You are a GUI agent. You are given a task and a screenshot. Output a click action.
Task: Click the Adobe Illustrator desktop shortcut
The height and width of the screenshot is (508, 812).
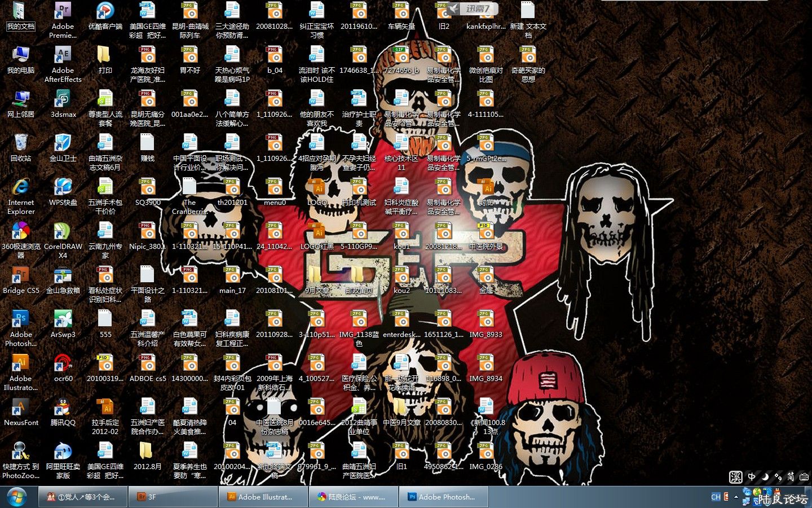(21, 364)
